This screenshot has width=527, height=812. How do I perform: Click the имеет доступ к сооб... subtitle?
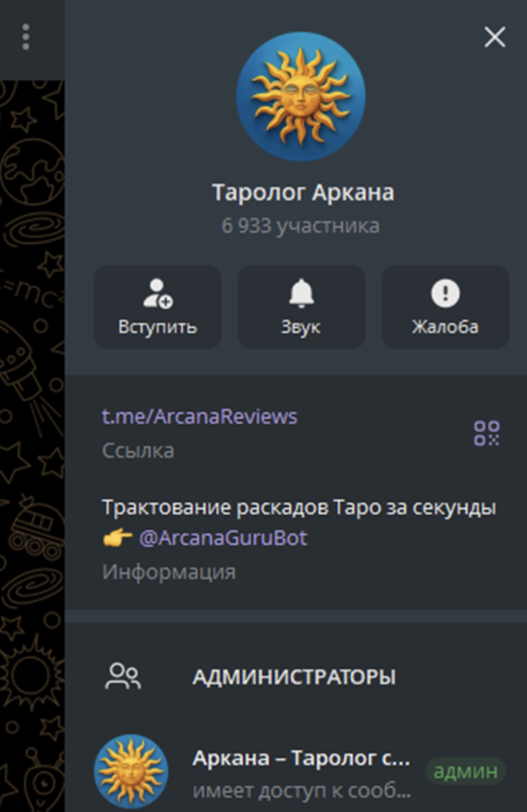pos(302,791)
